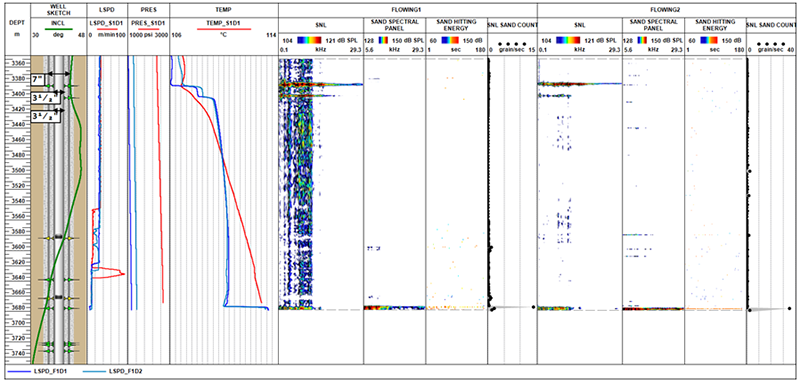Click the 3500 depth label
Screen dimensions: 800x383
(17, 170)
